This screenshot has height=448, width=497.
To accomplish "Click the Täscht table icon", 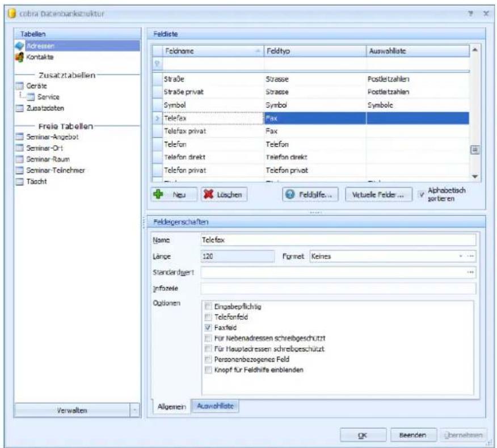I will pyautogui.click(x=20, y=181).
